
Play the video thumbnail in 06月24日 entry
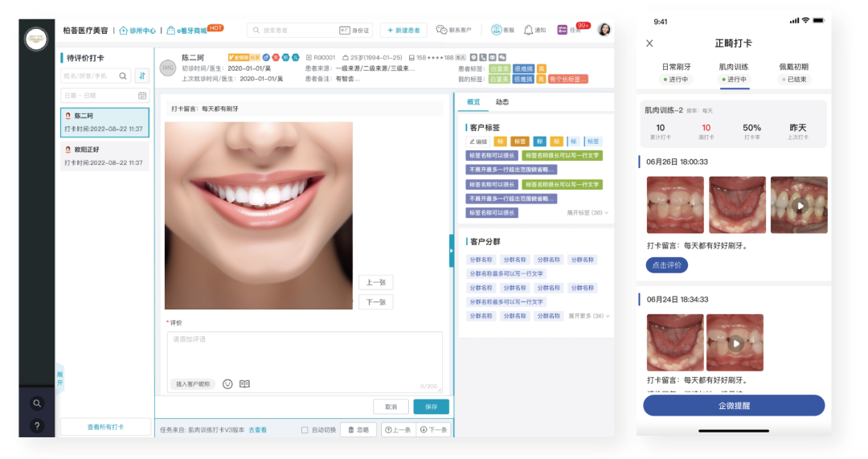tap(735, 342)
